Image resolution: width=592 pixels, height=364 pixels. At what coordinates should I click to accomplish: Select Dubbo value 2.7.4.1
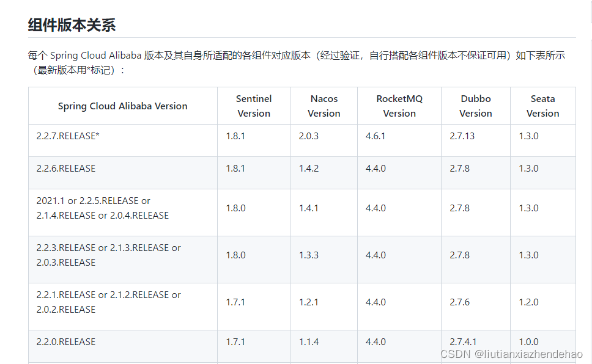pyautogui.click(x=463, y=342)
